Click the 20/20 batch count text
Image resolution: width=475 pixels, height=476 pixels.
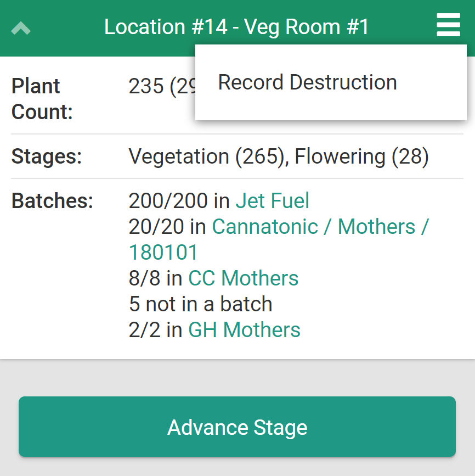tap(157, 227)
